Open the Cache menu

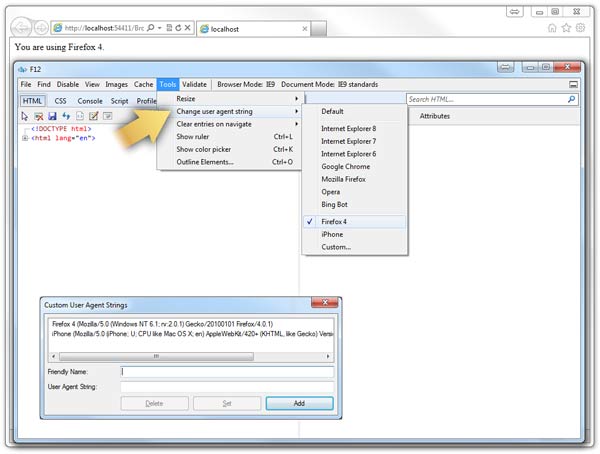click(143, 84)
